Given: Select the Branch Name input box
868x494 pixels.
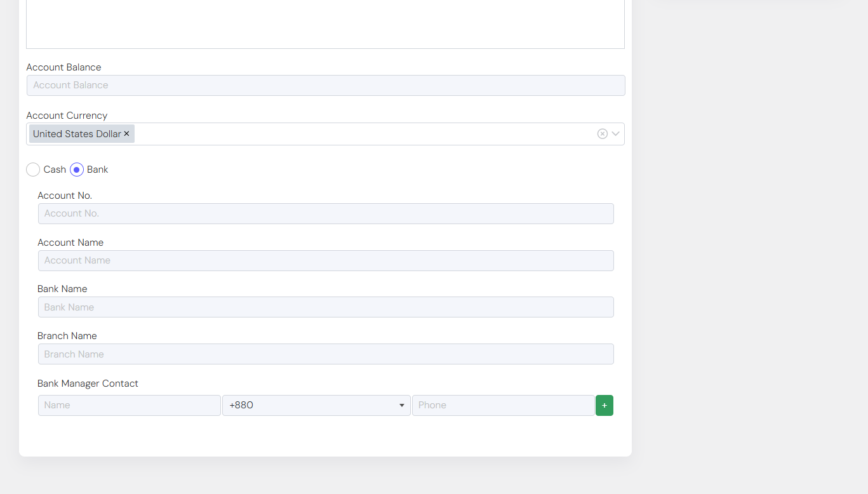Looking at the screenshot, I should (326, 354).
